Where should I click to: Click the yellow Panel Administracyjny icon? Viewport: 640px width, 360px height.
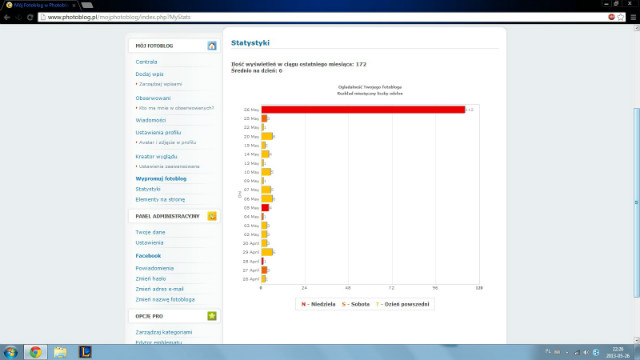(x=212, y=216)
